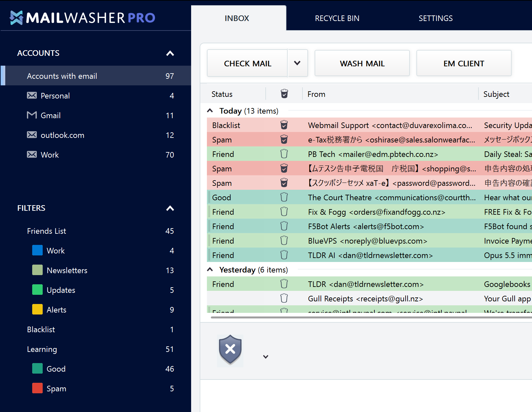Mark TLDR AI email for deletion

[284, 255]
